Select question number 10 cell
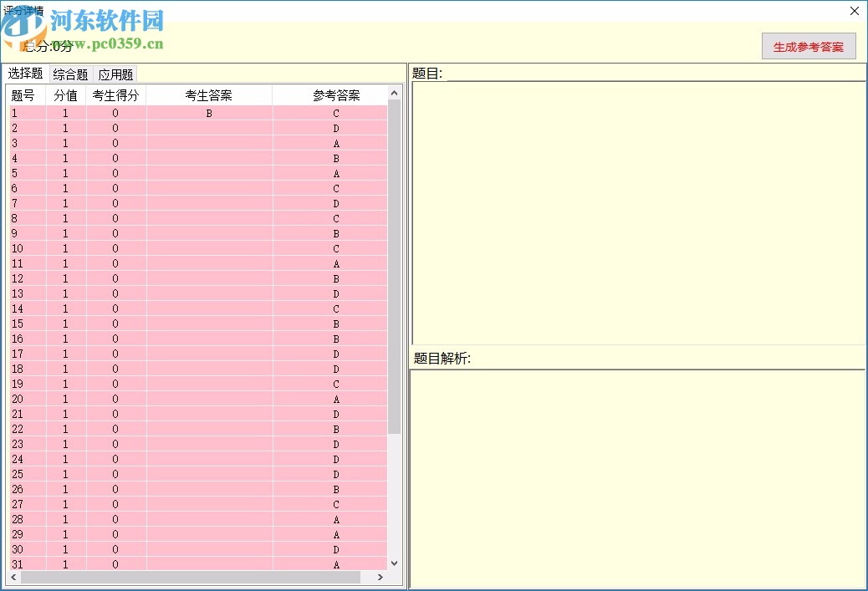The image size is (868, 591). (28, 248)
